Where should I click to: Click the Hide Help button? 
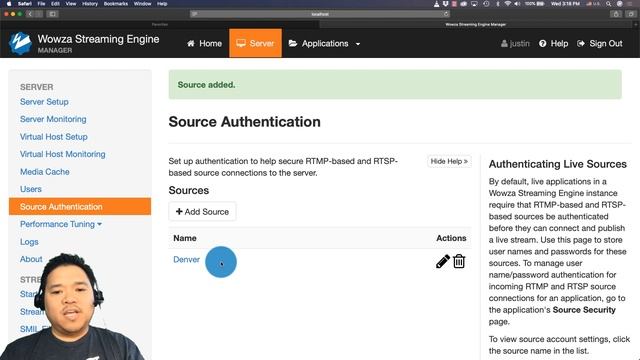pos(449,161)
